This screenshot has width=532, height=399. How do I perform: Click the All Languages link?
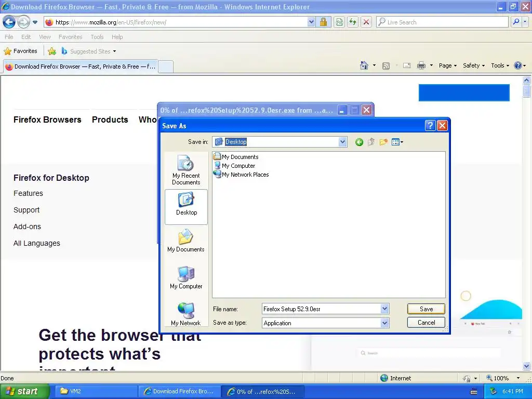(37, 243)
